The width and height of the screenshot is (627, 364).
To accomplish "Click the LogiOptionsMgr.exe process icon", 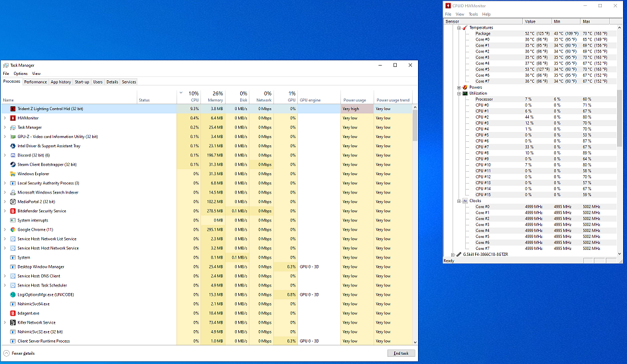I will pos(13,294).
